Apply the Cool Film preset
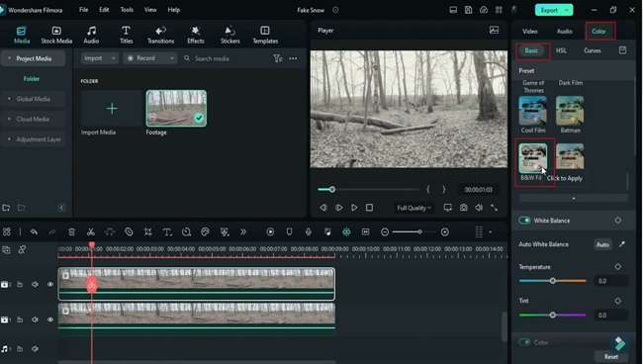Screen dimensions: 643x364 pos(532,111)
